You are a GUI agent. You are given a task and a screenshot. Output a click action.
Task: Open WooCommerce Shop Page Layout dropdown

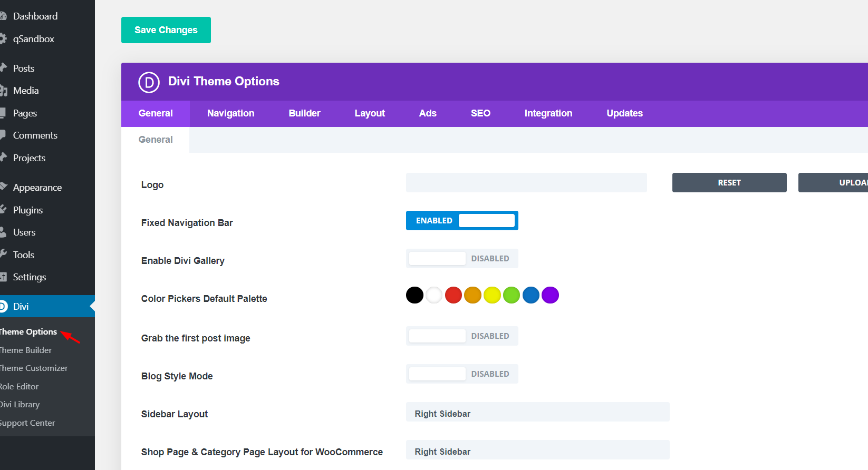click(538, 450)
